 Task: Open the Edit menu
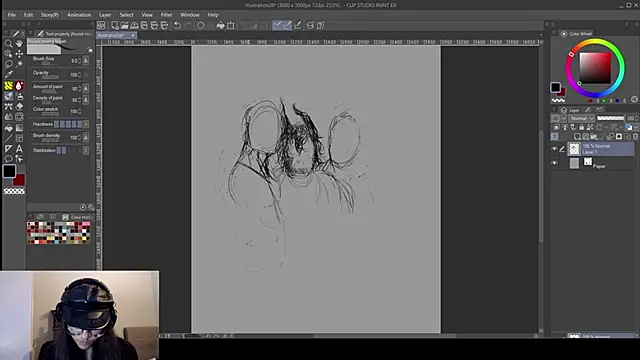[x=28, y=15]
